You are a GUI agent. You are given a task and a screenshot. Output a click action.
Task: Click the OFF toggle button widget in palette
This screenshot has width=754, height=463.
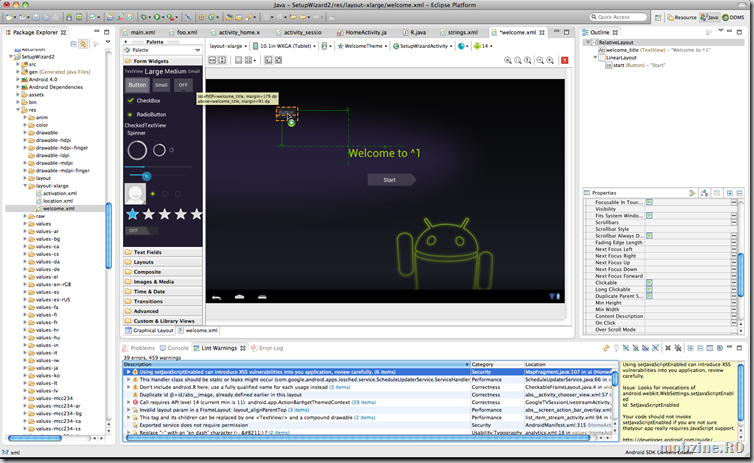click(183, 85)
